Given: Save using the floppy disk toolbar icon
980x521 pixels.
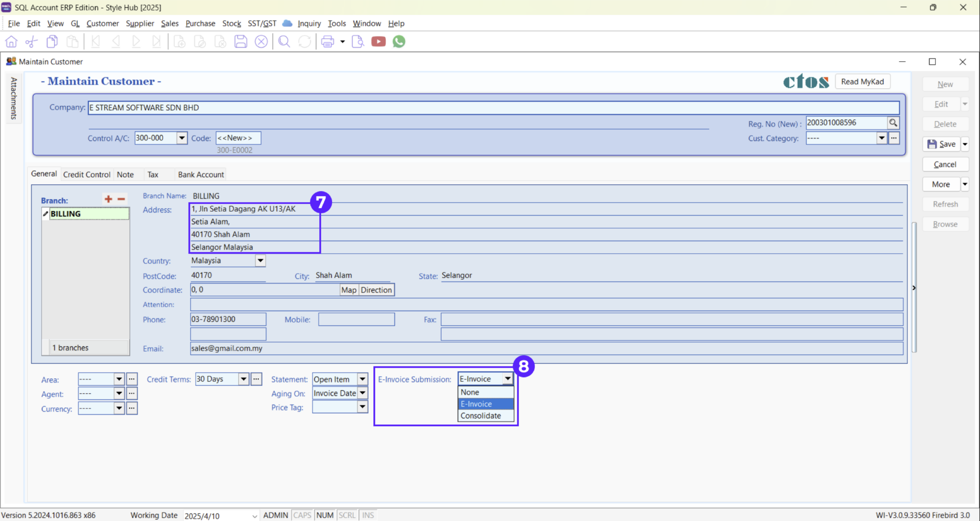Looking at the screenshot, I should pos(241,42).
